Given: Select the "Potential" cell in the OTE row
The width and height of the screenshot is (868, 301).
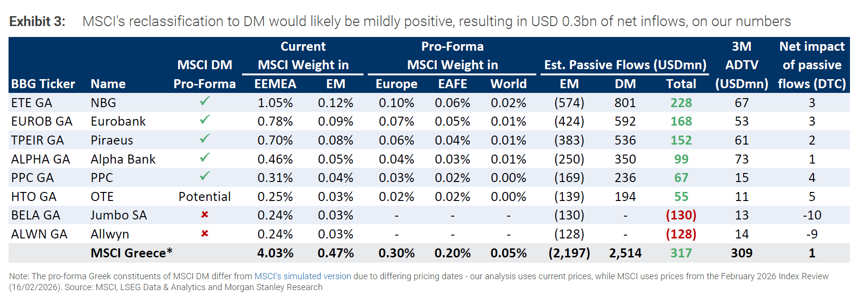Looking at the screenshot, I should (205, 197).
